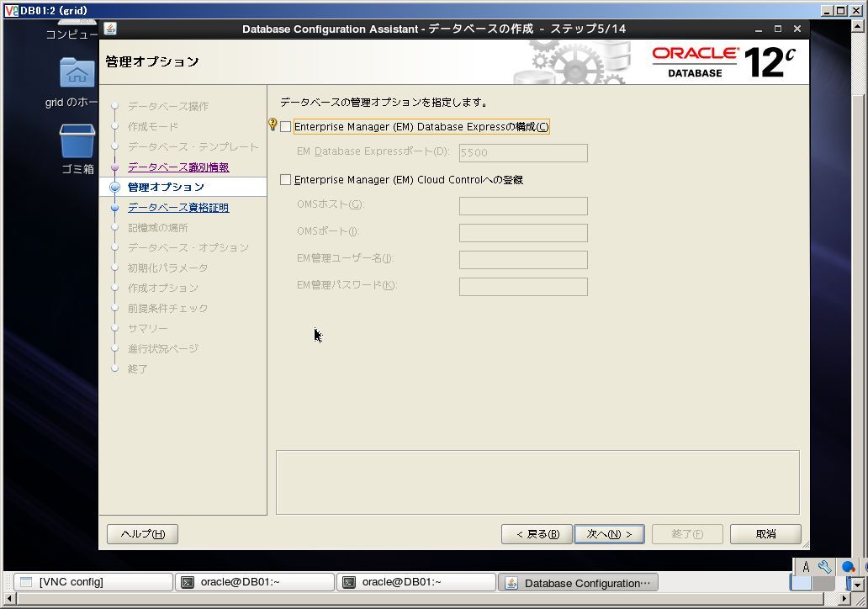Go to データベース資格証明 step link
This screenshot has height=609, width=868.
tap(178, 208)
